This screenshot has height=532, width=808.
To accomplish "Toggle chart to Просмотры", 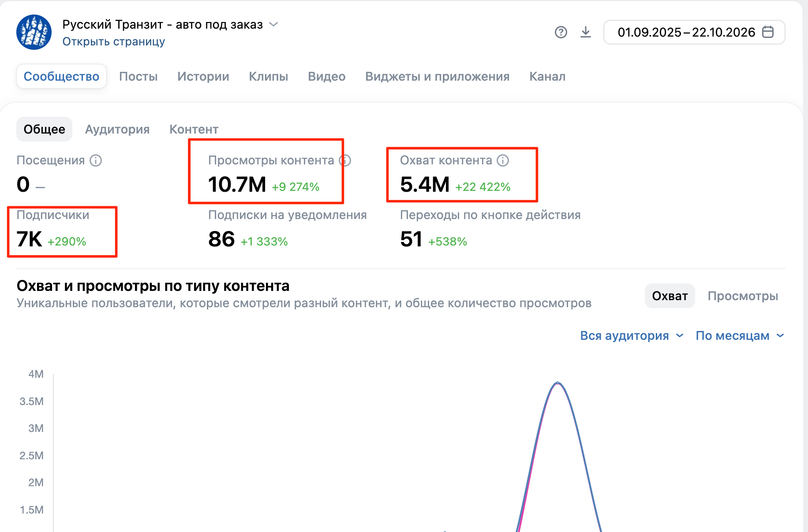I will pyautogui.click(x=743, y=296).
